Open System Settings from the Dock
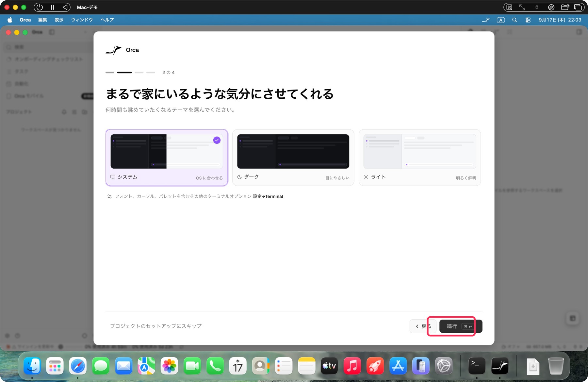Screen dimensions: 588x382 tap(444, 366)
